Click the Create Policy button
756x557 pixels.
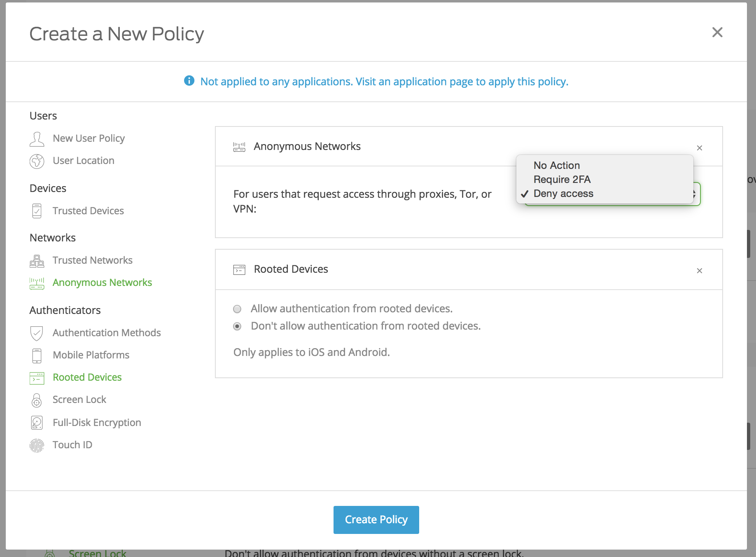(x=376, y=520)
